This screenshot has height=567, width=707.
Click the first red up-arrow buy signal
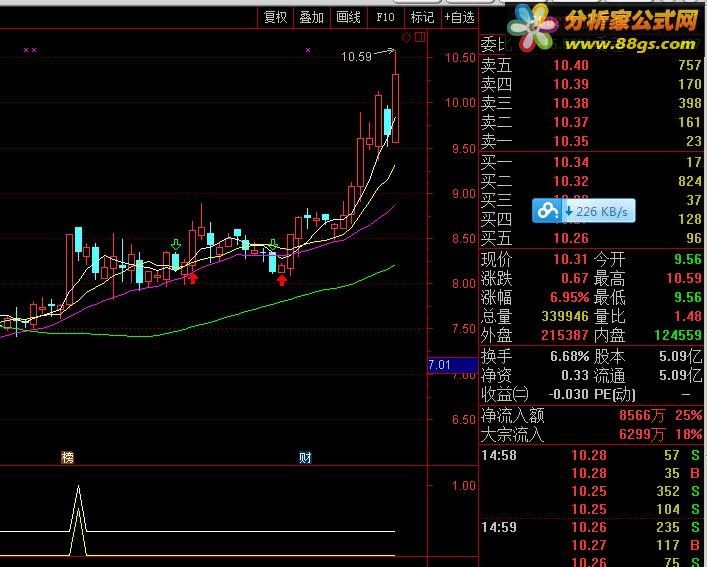point(193,279)
